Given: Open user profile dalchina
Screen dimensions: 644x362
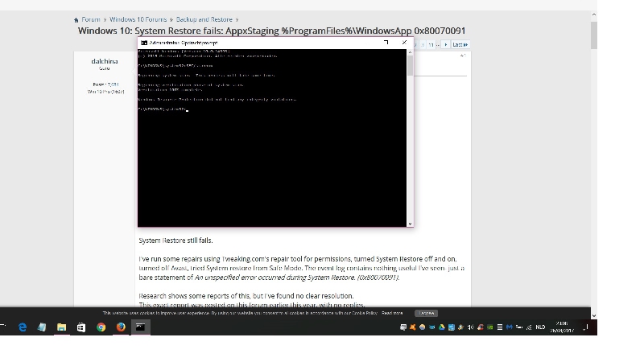Looking at the screenshot, I should pos(105,61).
